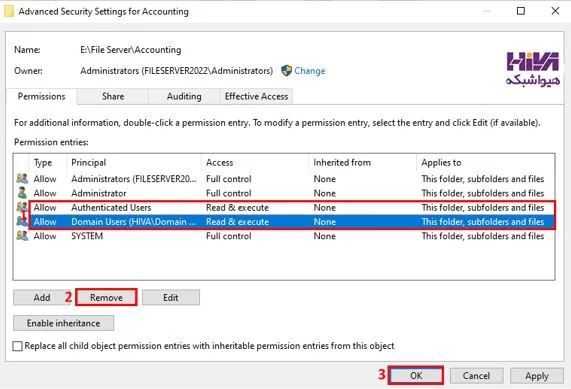Select the Domain Users (HIVA\Domain entry

284,222
